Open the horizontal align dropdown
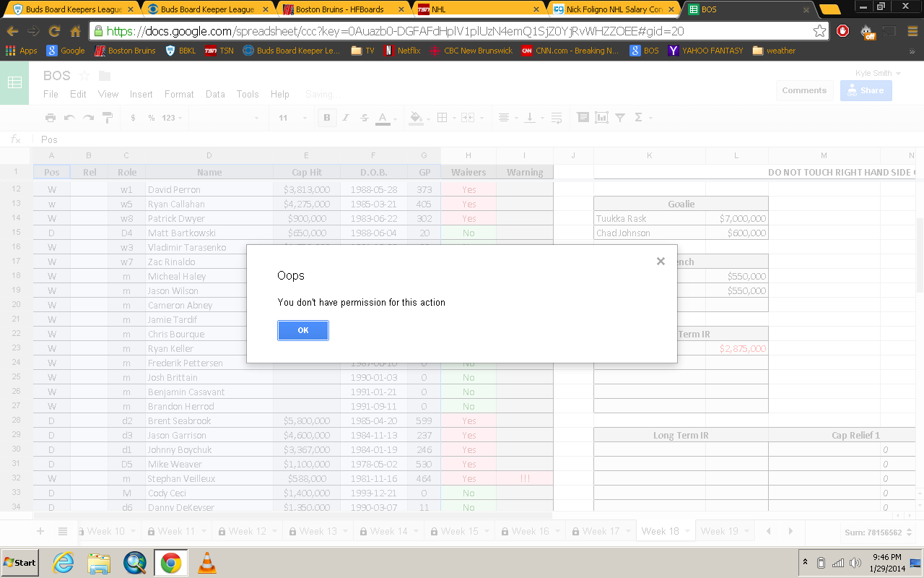The width and height of the screenshot is (924, 578). 507,118
